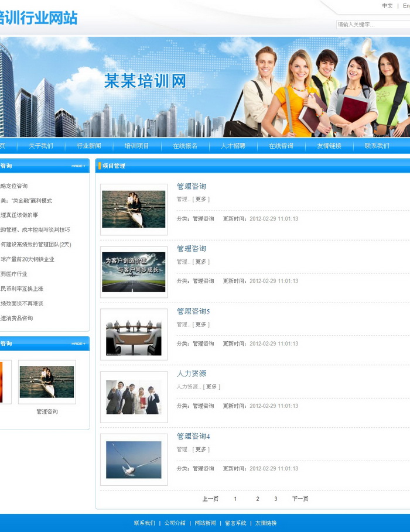410x532 pixels.
Task: Focus the keyword search input field
Action: click(373, 25)
